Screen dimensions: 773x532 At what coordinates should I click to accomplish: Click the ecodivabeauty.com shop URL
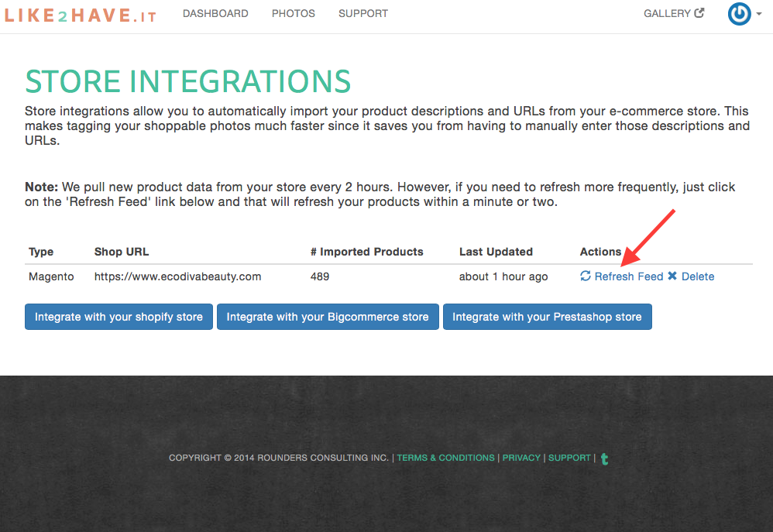click(x=177, y=276)
